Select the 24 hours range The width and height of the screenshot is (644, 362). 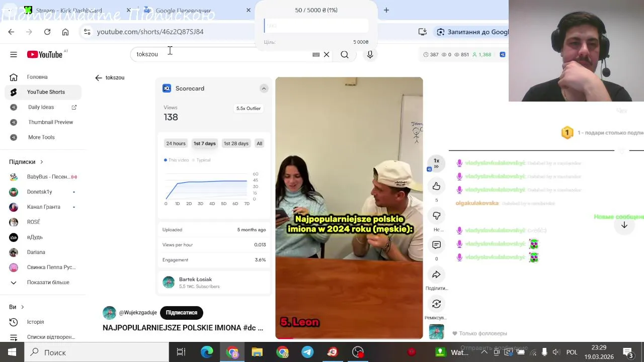point(176,143)
